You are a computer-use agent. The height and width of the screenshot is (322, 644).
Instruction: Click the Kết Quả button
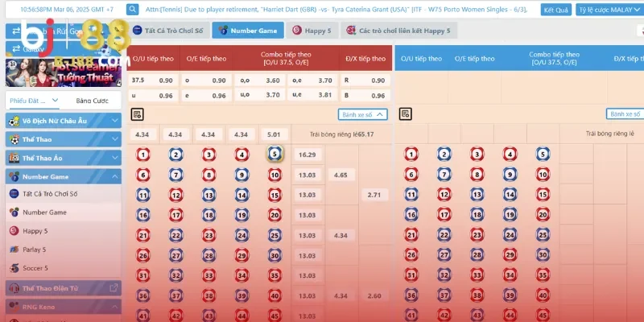pyautogui.click(x=555, y=10)
